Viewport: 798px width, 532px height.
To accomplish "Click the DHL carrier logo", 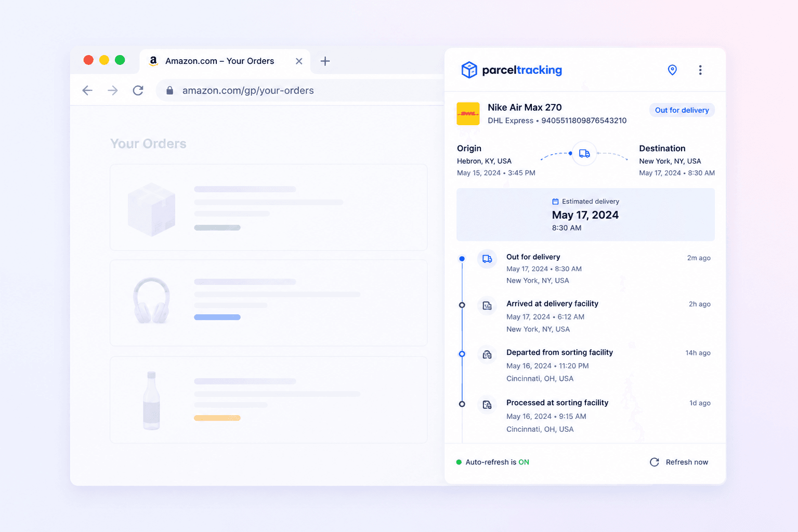I will pos(468,114).
